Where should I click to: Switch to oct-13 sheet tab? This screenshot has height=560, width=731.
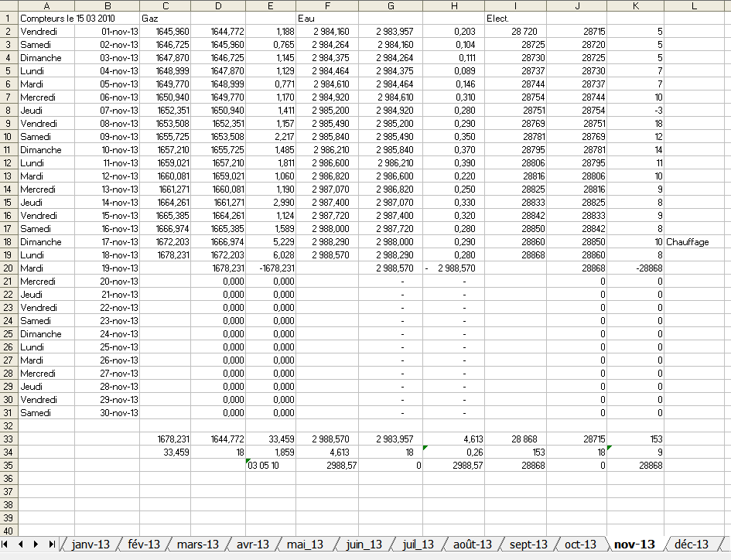click(580, 545)
